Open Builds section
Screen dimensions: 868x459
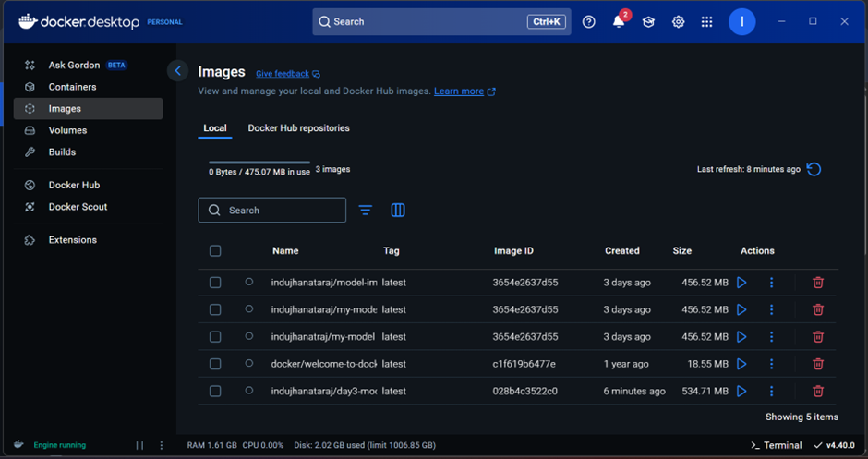(x=88, y=151)
